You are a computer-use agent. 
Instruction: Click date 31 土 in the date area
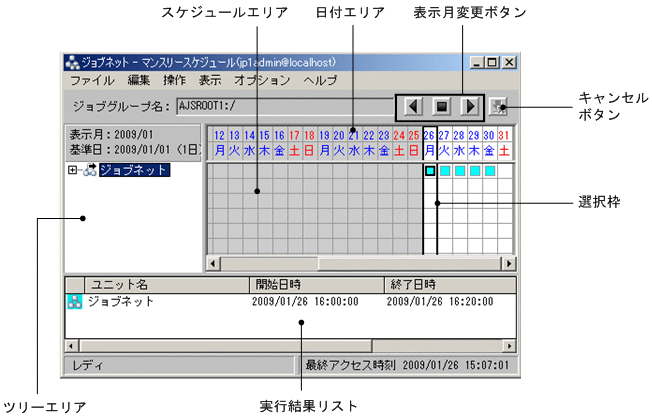point(504,143)
